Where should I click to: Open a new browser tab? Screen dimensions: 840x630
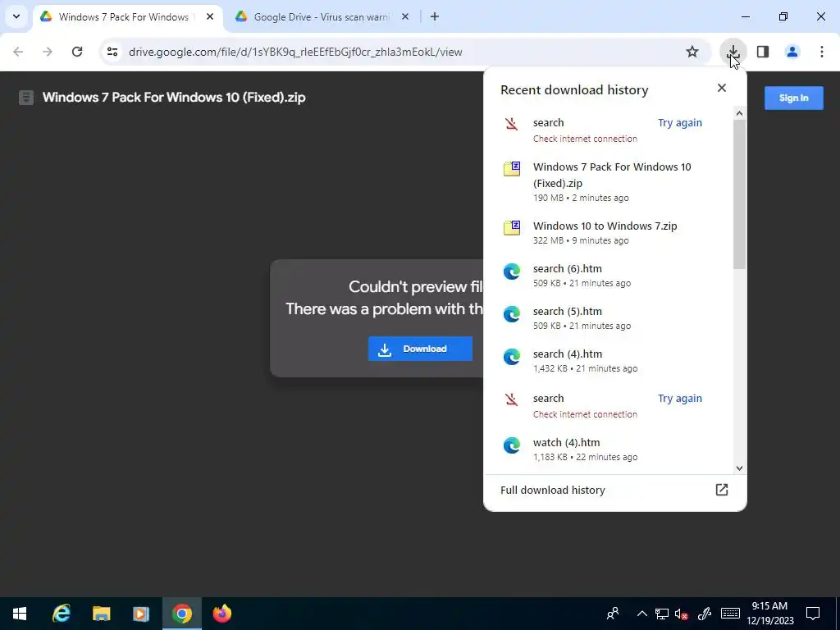tap(435, 17)
